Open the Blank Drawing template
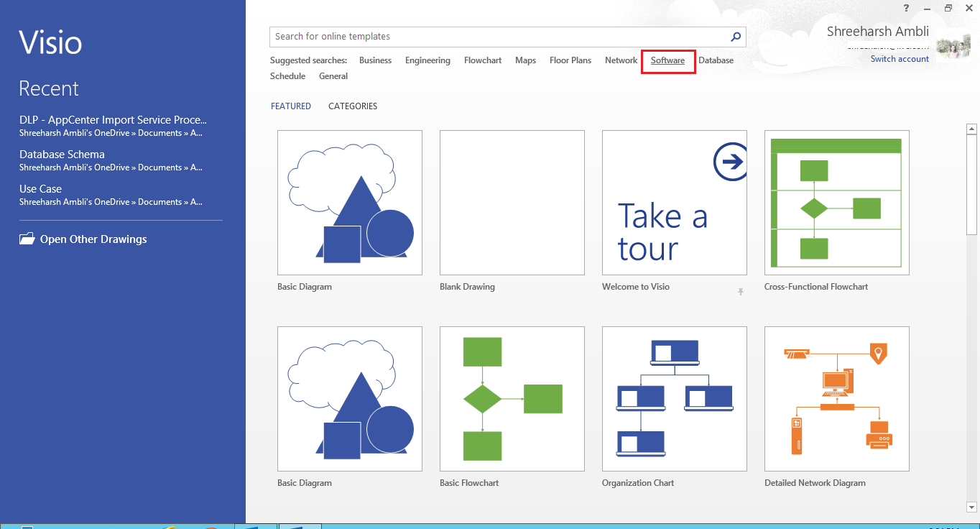The height and width of the screenshot is (529, 980). coord(512,203)
